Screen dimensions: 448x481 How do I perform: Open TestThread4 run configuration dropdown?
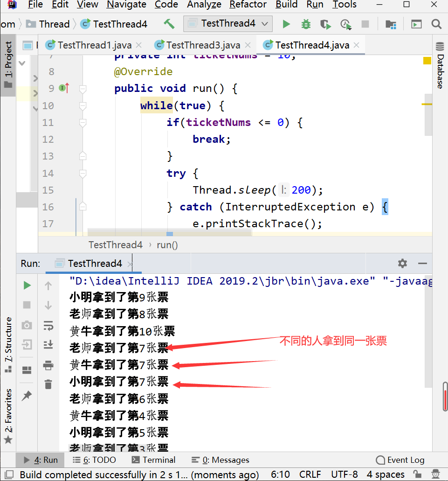[x=228, y=24]
